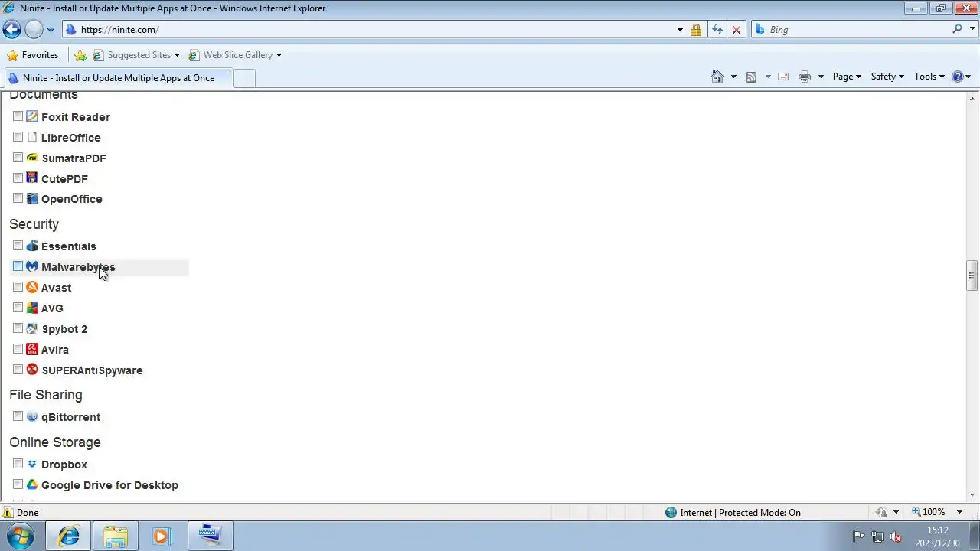
Task: Open the Page dropdown menu
Action: [847, 77]
